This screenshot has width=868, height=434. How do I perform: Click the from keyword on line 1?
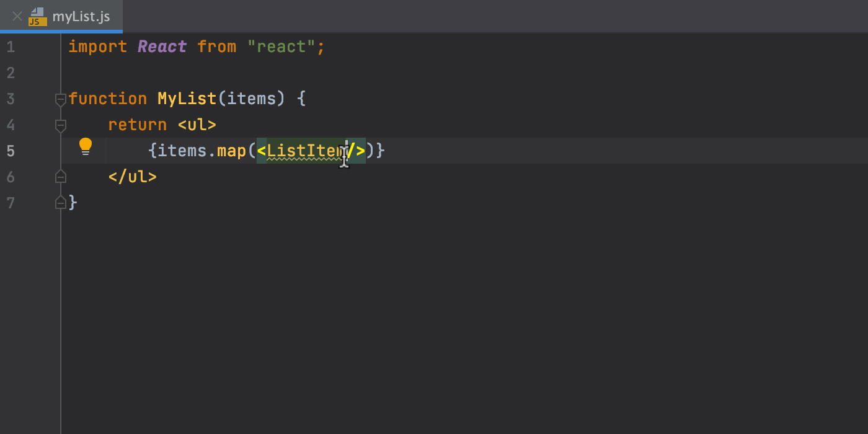click(217, 47)
